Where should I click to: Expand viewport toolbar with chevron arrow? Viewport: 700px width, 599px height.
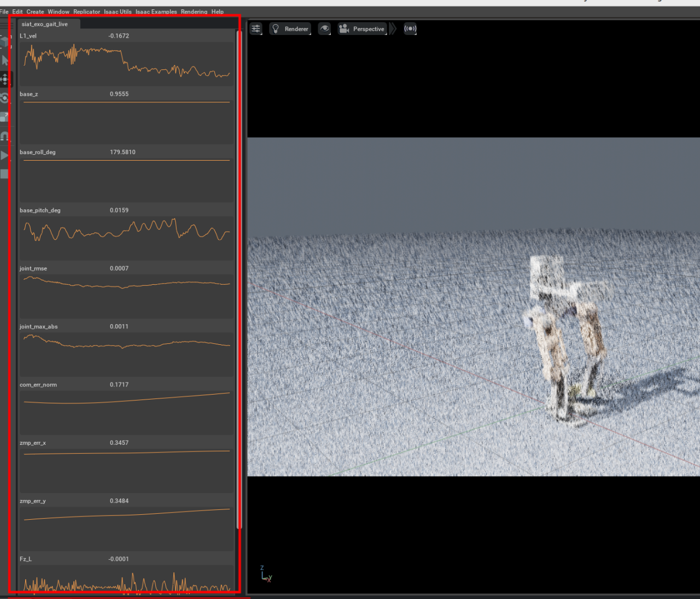pyautogui.click(x=393, y=29)
